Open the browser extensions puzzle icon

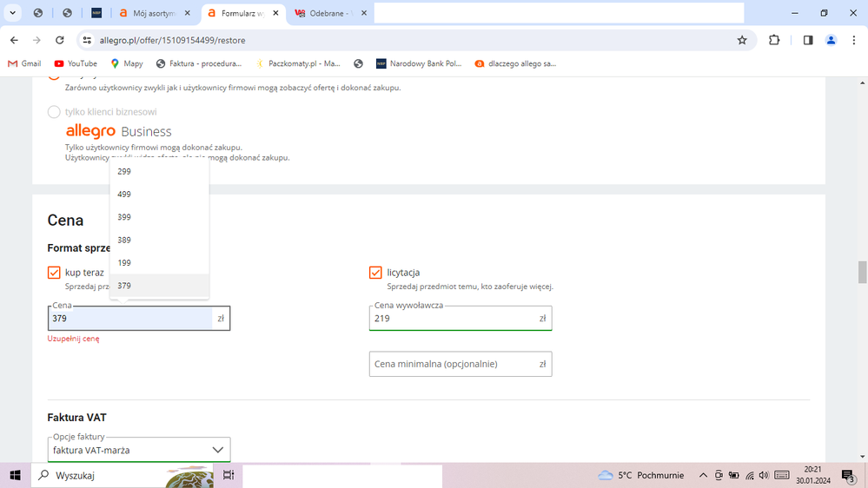774,40
